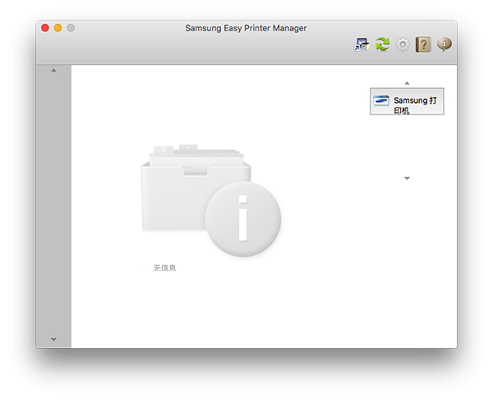Click the 无信息 text label
This screenshot has width=493, height=400.
tap(165, 268)
